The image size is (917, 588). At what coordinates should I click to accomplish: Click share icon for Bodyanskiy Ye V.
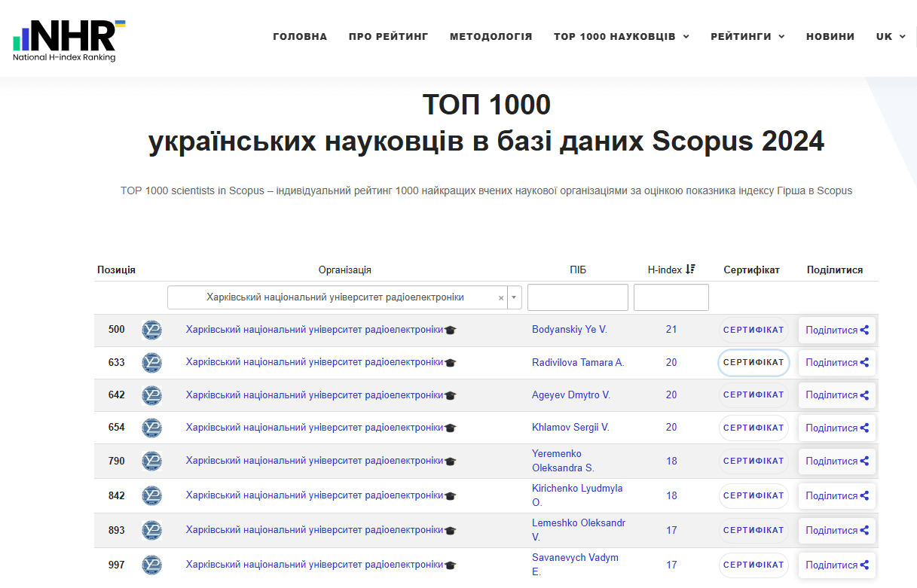point(864,330)
